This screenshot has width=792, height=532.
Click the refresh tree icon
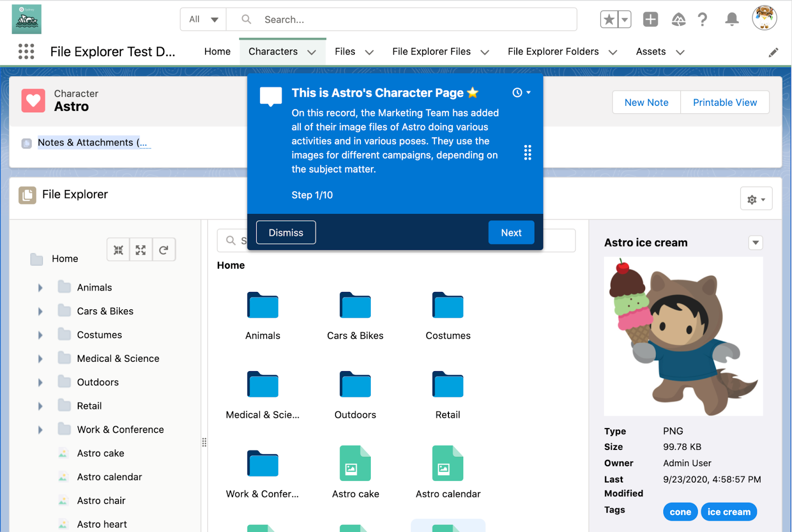(164, 250)
